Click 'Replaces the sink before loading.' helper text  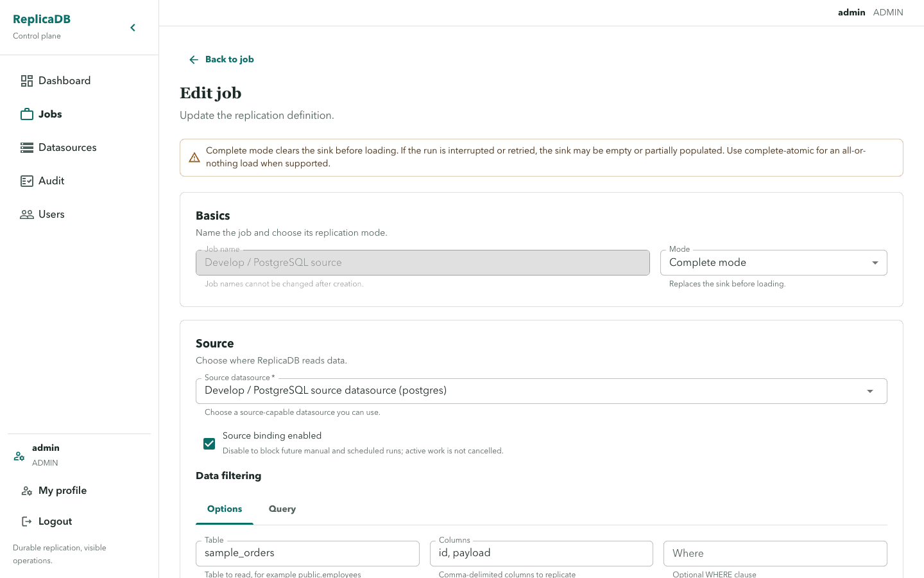tap(727, 284)
